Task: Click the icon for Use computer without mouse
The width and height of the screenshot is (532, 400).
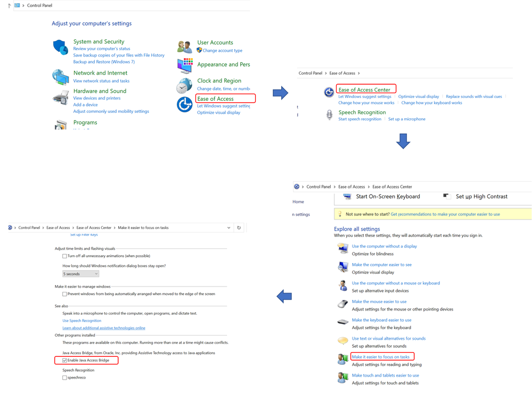Action: pyautogui.click(x=342, y=285)
